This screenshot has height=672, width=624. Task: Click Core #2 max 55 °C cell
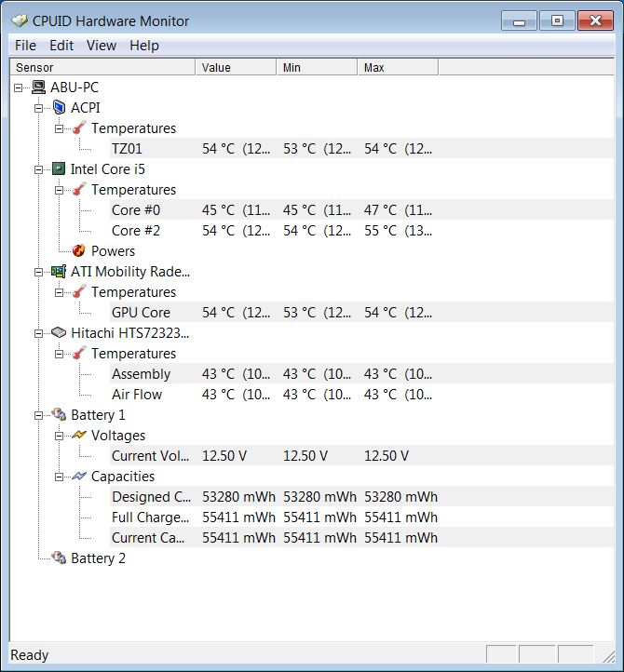tap(398, 230)
